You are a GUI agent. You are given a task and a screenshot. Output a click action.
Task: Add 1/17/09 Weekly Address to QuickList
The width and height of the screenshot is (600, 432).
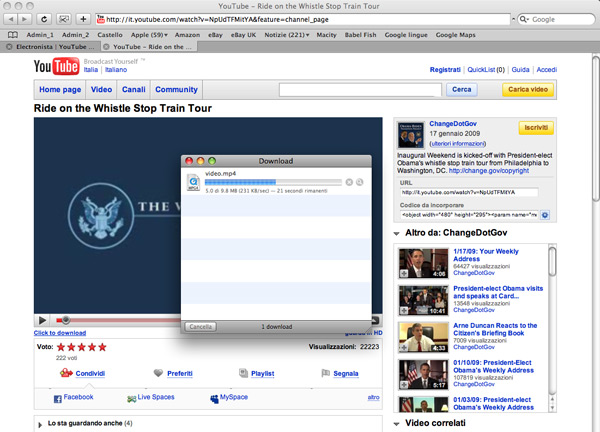(x=404, y=273)
